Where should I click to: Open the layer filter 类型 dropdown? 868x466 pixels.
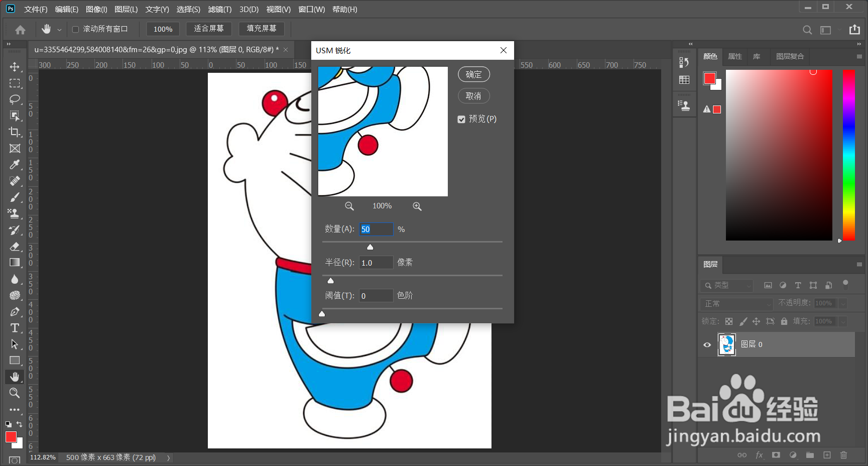tap(727, 285)
